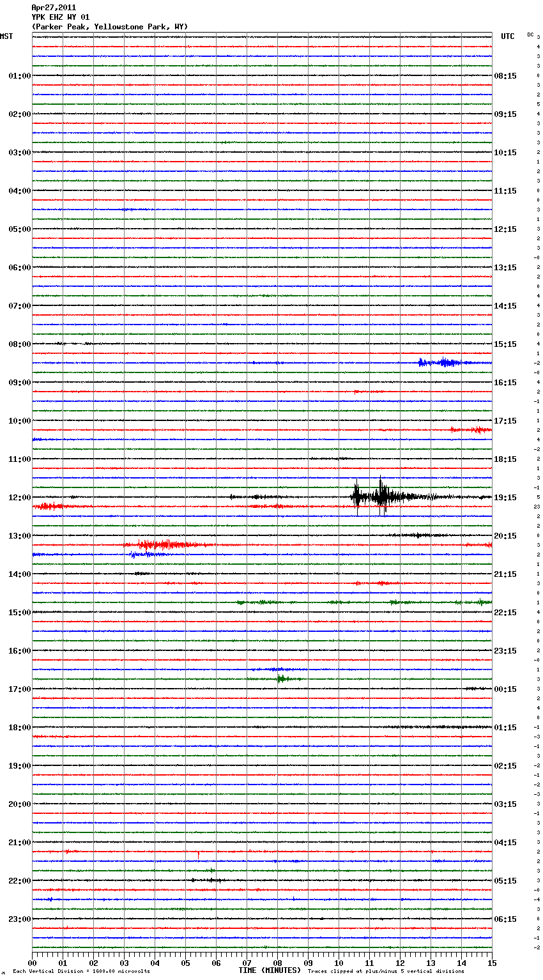Select the 15:00 MST time label
The image size is (543, 980).
[x=20, y=613]
